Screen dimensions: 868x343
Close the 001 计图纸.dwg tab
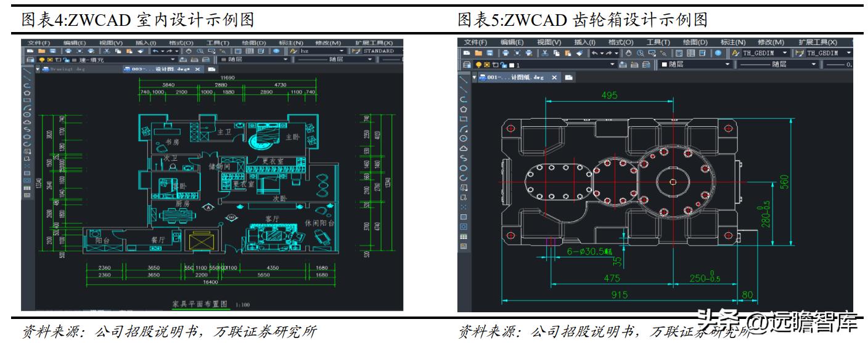coord(554,77)
